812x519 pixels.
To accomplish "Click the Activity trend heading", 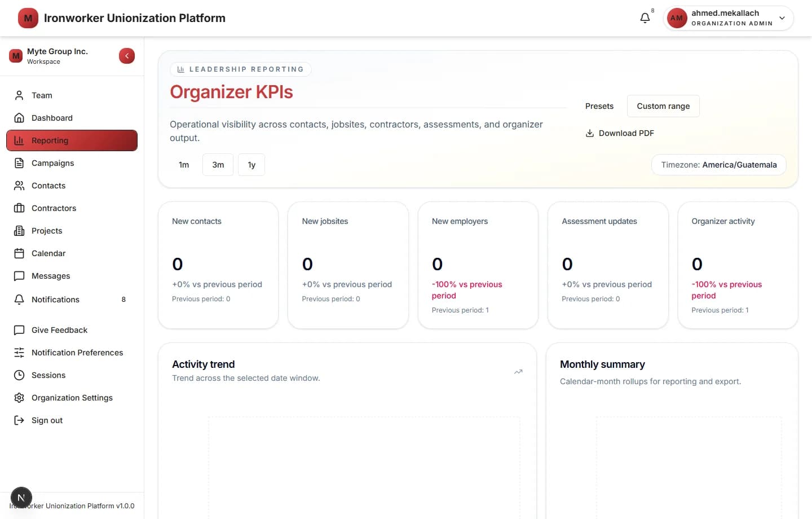I will click(203, 364).
